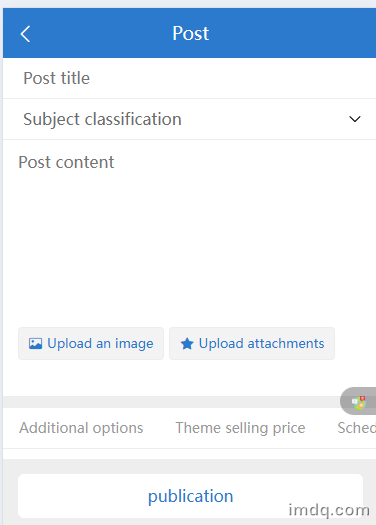
Task: Focus the Post title field
Action: point(190,78)
